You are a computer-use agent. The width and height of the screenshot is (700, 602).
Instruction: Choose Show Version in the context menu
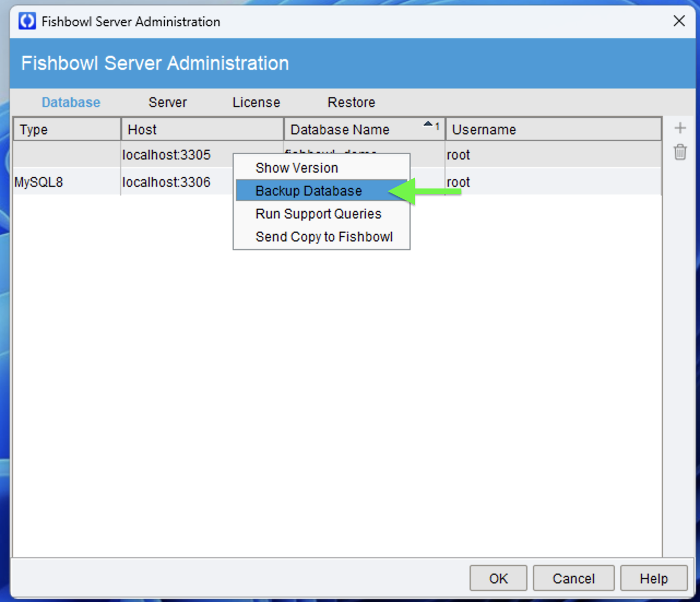[x=296, y=168]
